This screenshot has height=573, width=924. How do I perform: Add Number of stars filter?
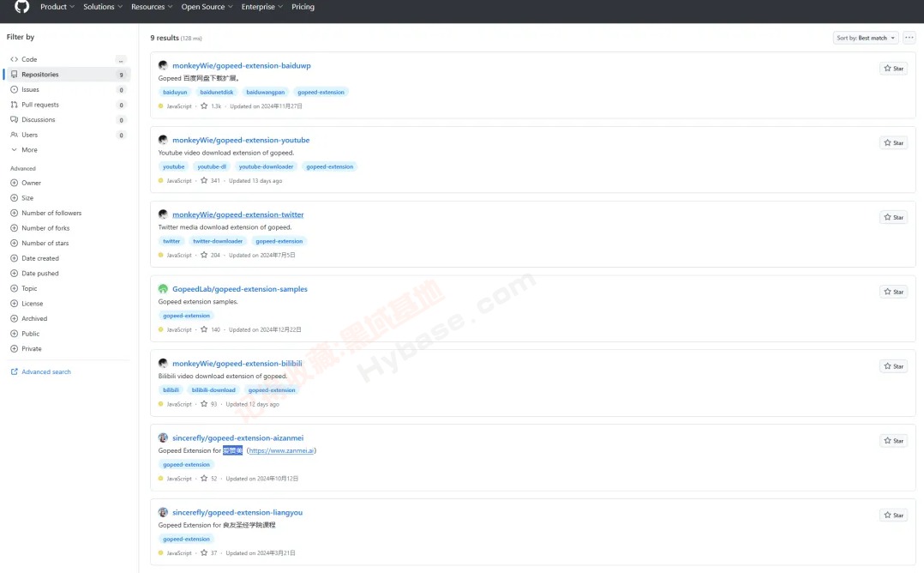click(39, 243)
